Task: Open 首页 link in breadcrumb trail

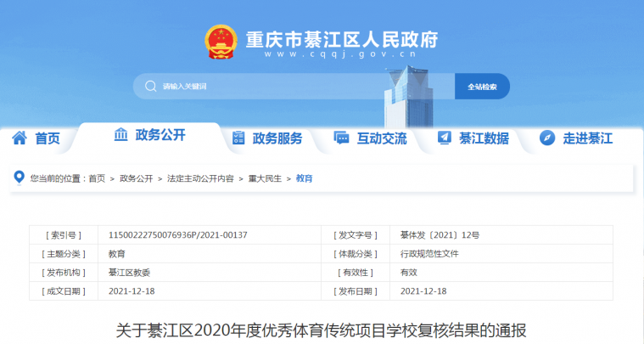Action: 97,179
